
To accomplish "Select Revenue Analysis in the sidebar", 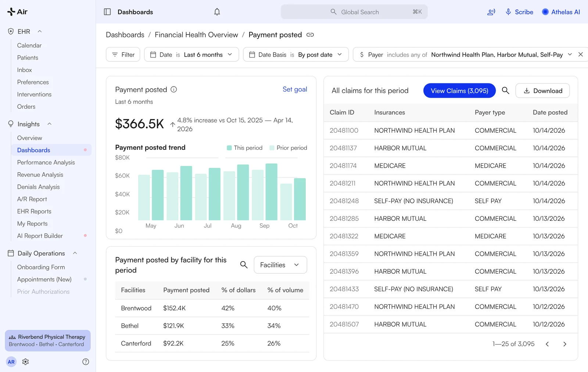I will (x=40, y=175).
